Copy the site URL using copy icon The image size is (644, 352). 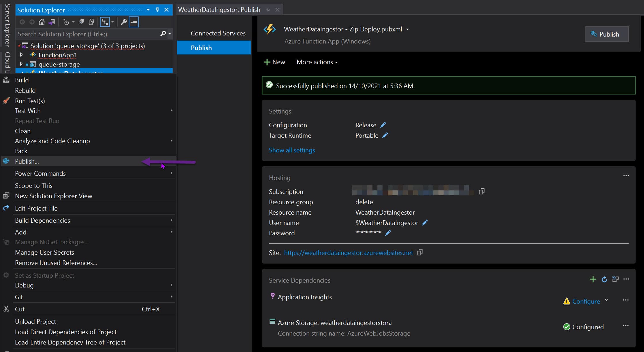420,252
